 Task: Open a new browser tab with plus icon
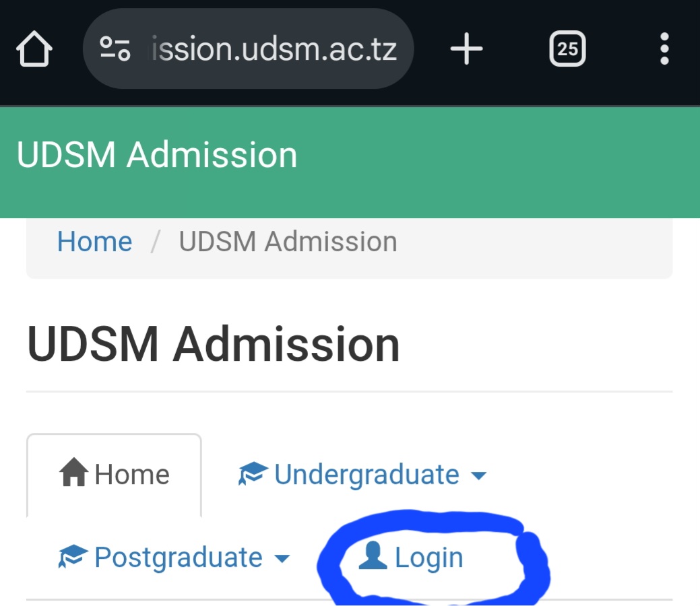click(x=466, y=48)
